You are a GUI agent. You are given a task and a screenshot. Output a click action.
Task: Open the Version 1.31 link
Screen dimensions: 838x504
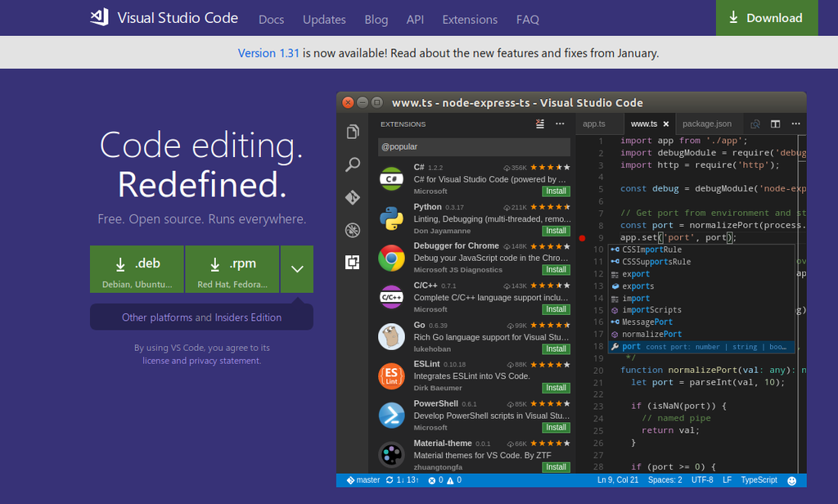268,53
